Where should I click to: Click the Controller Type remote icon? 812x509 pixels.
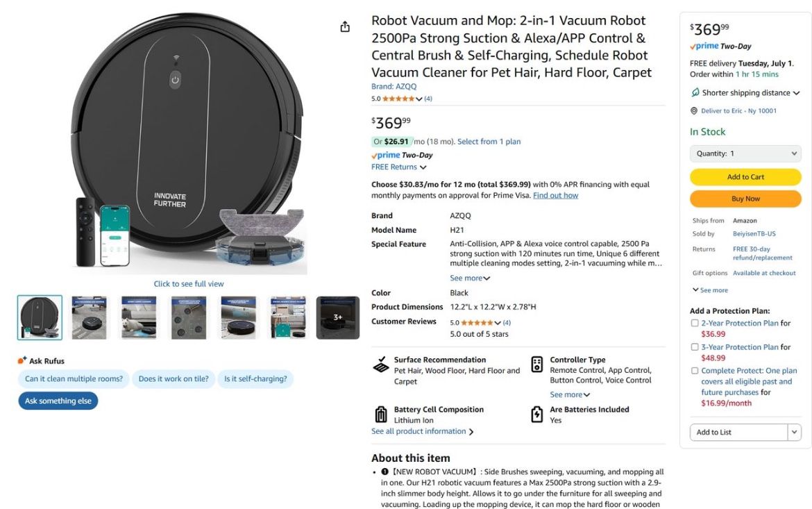pyautogui.click(x=536, y=365)
